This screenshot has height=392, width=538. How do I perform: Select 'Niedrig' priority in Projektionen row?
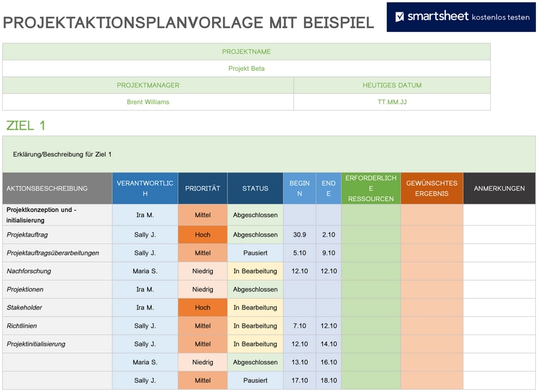[203, 289]
